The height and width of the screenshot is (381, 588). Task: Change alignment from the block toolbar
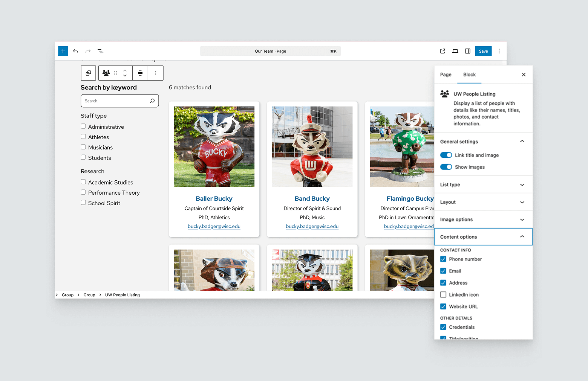click(x=140, y=73)
